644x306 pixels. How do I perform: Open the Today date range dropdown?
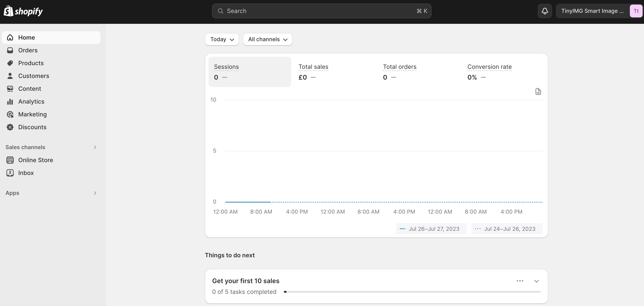[x=222, y=39]
